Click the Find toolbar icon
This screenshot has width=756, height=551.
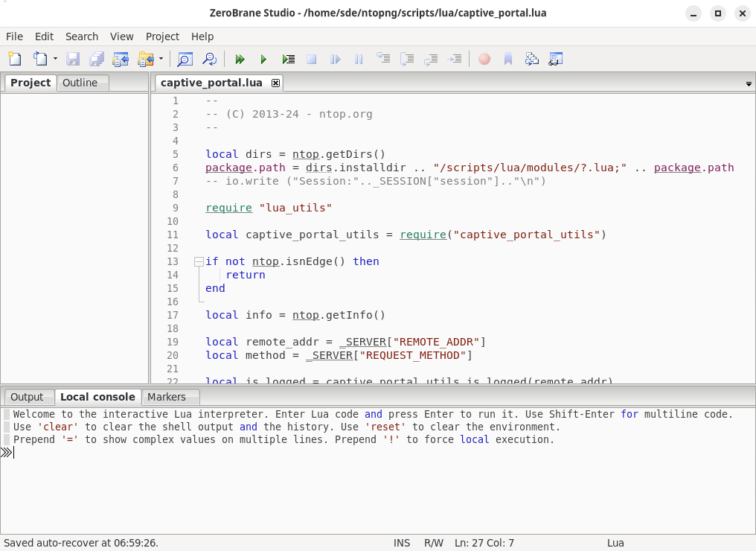(x=185, y=59)
